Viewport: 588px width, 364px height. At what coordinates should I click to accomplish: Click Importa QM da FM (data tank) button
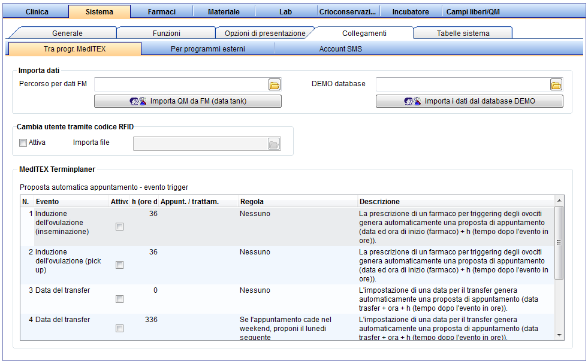[188, 101]
